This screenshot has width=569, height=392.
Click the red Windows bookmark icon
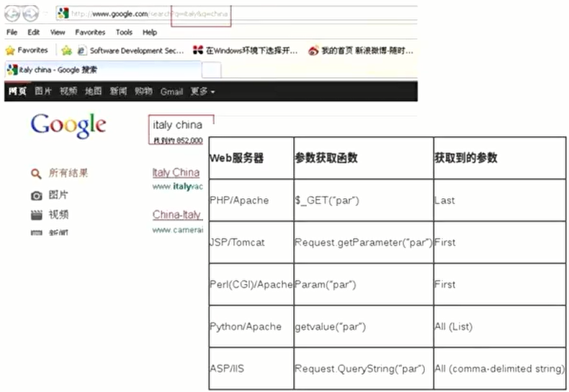(198, 50)
